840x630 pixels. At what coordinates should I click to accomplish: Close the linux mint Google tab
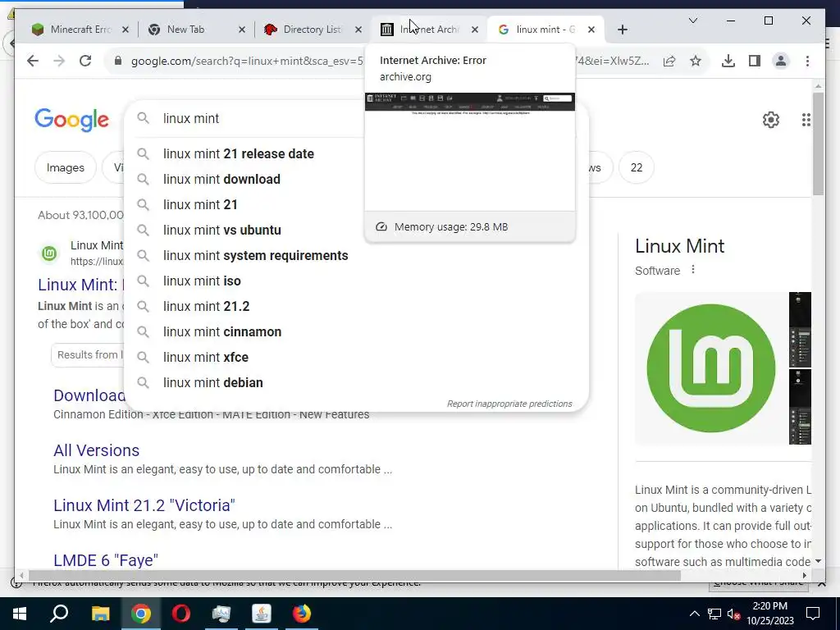coord(591,30)
